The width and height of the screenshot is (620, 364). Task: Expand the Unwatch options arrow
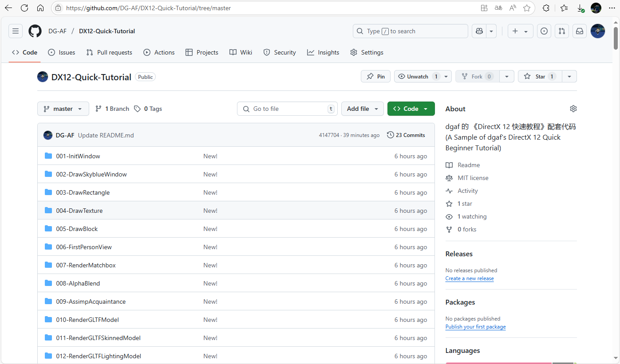pyautogui.click(x=447, y=76)
